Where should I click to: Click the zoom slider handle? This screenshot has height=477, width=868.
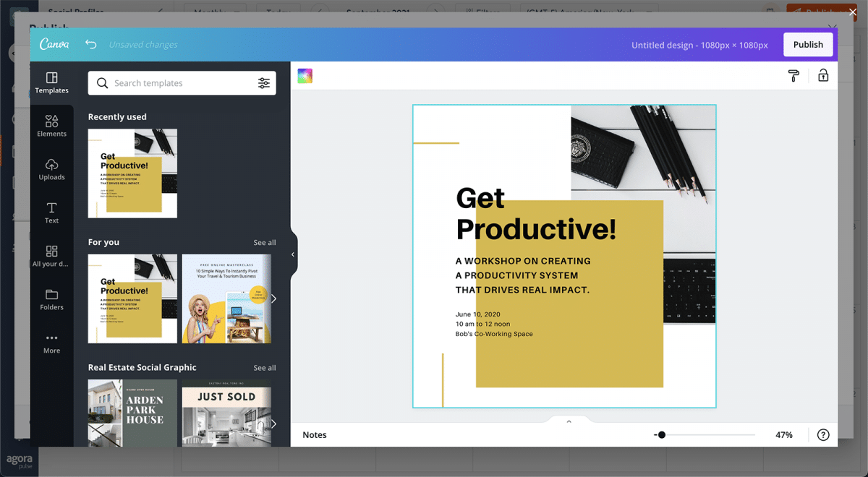click(x=661, y=435)
